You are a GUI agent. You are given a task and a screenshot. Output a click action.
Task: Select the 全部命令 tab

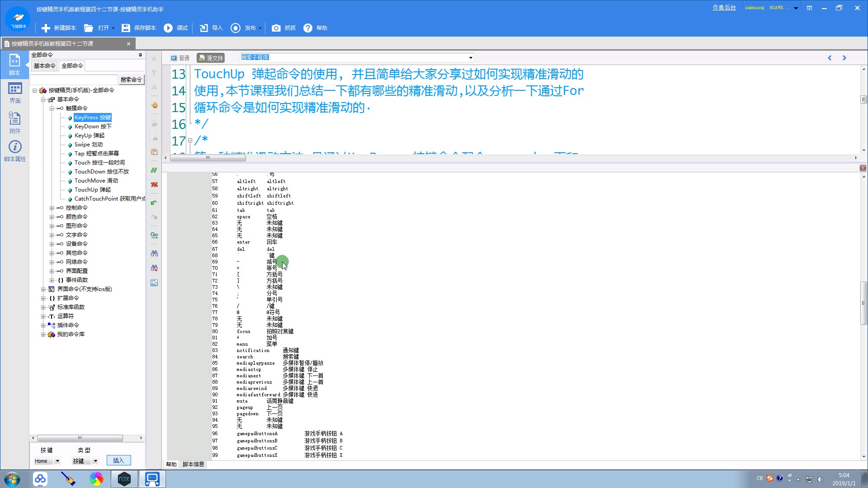[x=72, y=66]
